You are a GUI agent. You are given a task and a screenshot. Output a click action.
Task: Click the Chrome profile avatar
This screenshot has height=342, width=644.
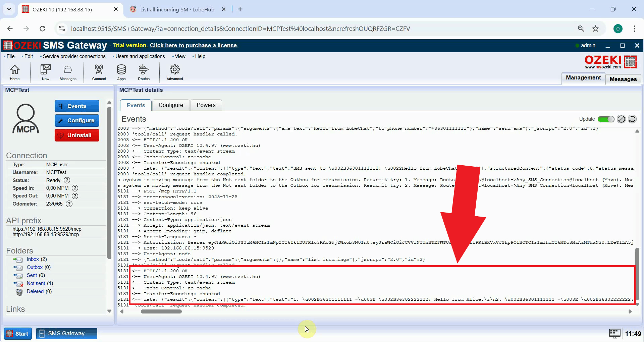pos(618,28)
